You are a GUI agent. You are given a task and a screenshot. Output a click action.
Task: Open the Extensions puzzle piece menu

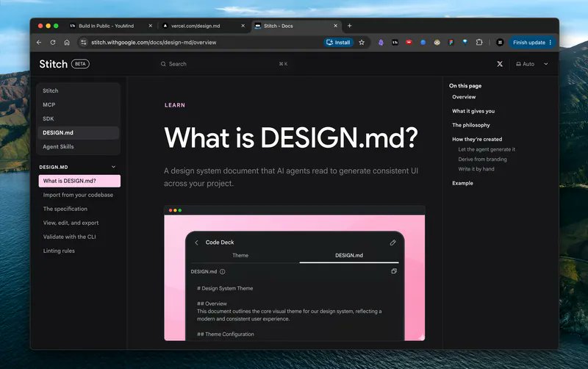479,43
